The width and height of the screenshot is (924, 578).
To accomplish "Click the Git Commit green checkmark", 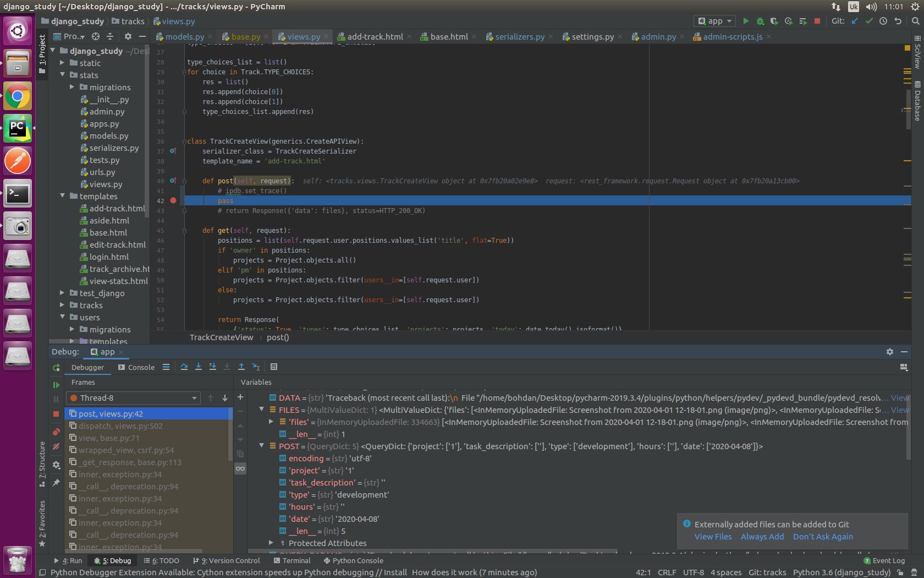I will 869,21.
